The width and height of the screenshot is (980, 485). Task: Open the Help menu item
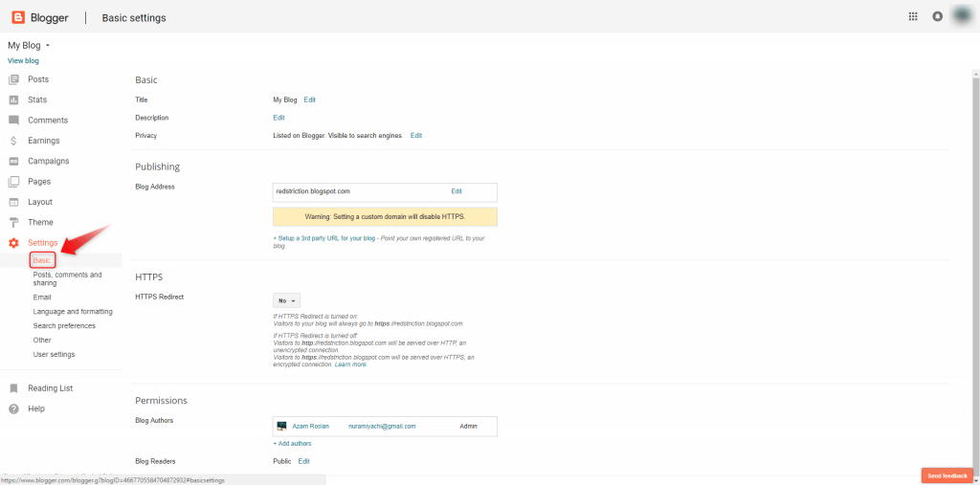[36, 408]
